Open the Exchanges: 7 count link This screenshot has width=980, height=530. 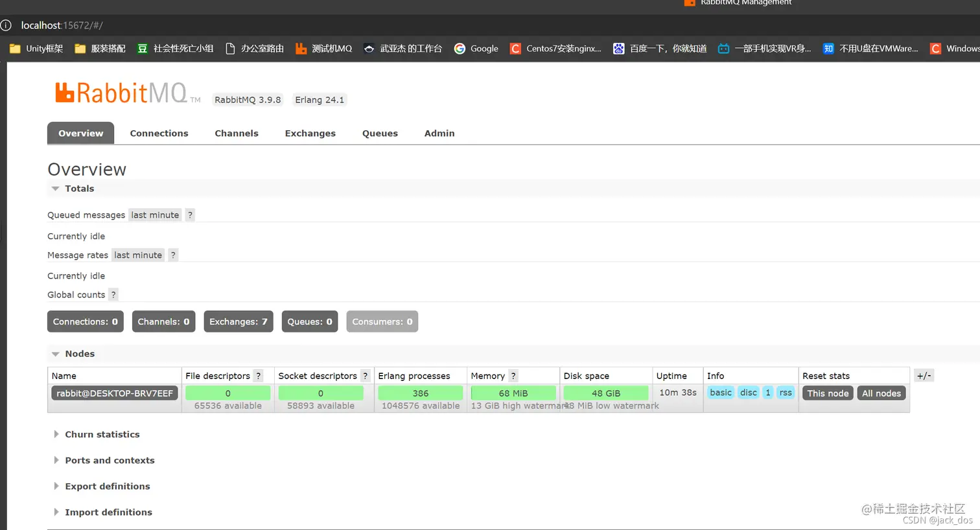click(x=239, y=321)
